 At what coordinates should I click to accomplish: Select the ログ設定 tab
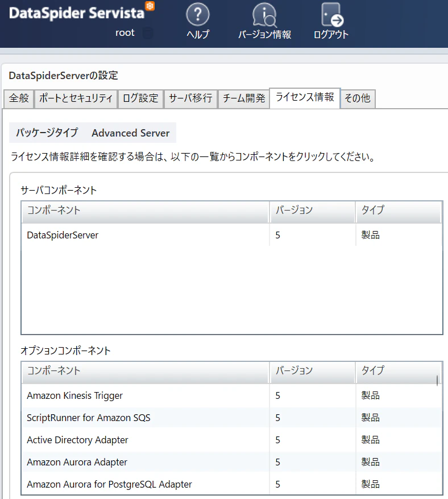[140, 98]
